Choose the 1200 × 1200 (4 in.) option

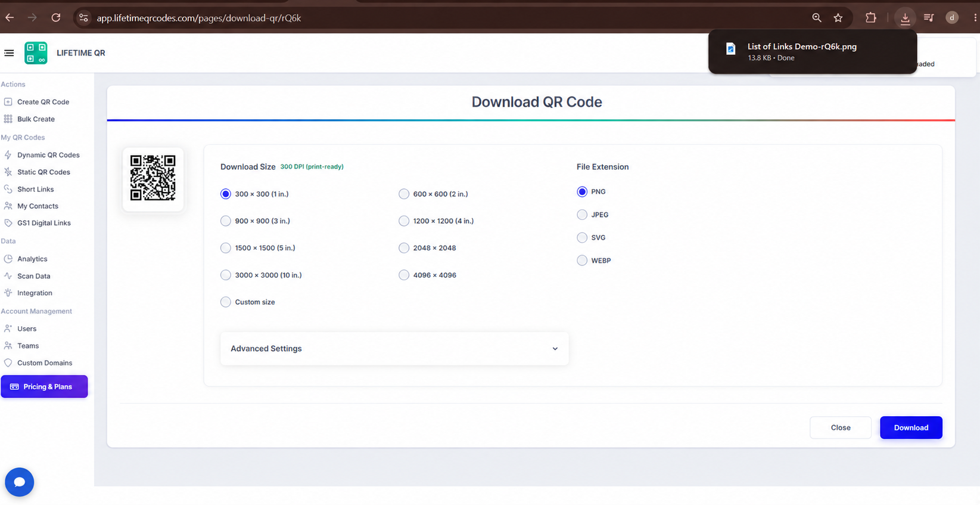[404, 221]
